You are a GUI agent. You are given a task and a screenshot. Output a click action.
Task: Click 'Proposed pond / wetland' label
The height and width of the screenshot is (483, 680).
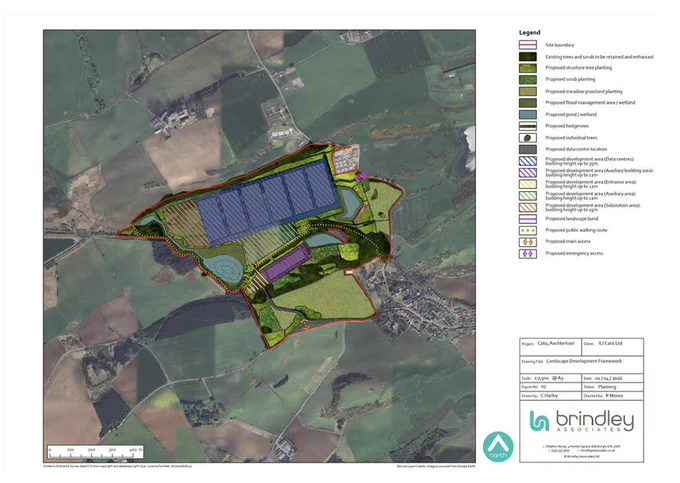tap(571, 114)
